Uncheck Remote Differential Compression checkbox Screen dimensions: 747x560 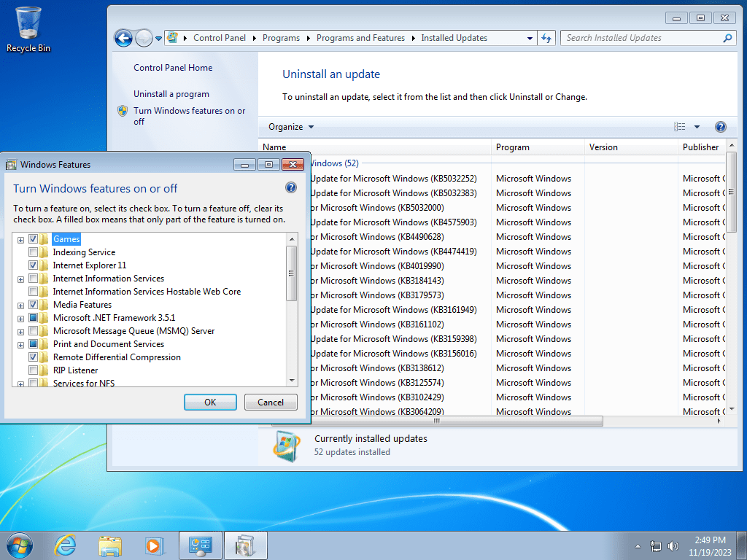(33, 357)
